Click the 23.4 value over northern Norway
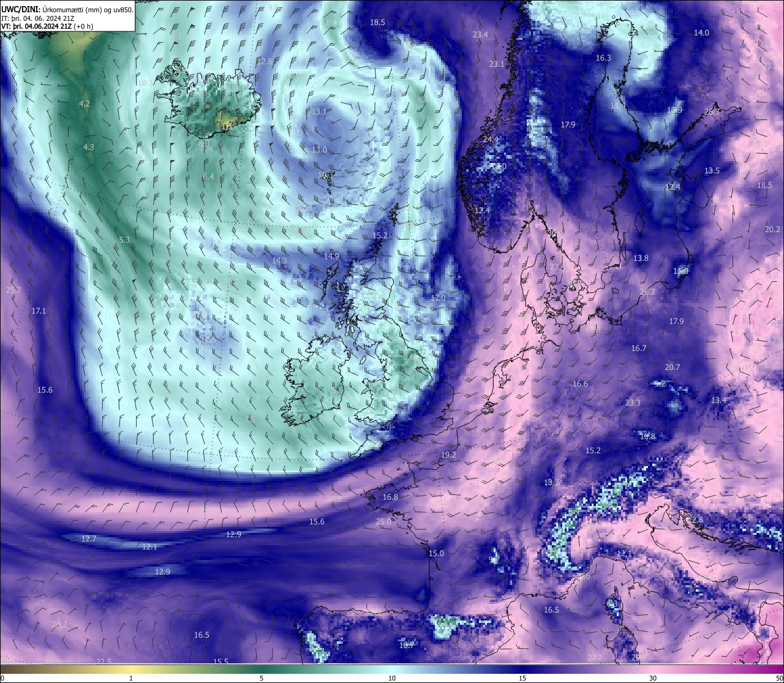The width and height of the screenshot is (784, 683). (x=480, y=35)
